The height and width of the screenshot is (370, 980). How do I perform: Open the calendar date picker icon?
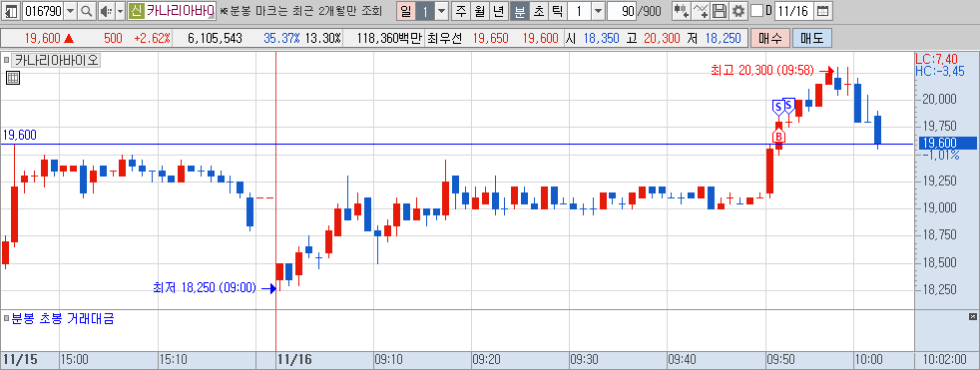pos(823,11)
